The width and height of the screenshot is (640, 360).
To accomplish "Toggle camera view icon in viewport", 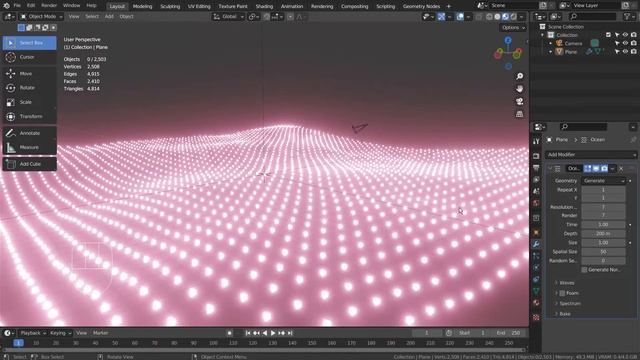I will [x=519, y=101].
